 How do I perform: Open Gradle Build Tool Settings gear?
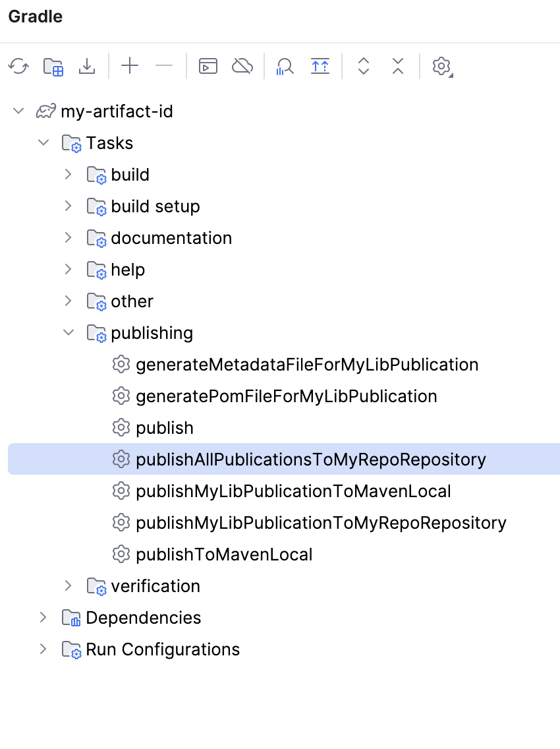[x=442, y=67]
